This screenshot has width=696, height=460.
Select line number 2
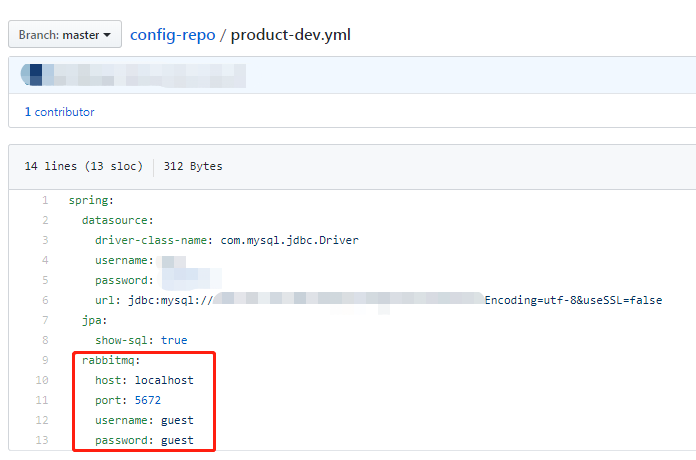click(45, 220)
